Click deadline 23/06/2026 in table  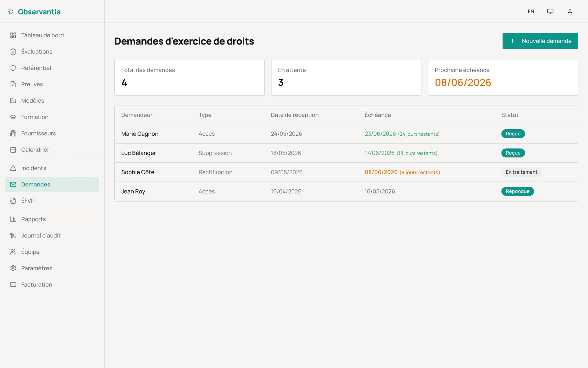pos(380,134)
